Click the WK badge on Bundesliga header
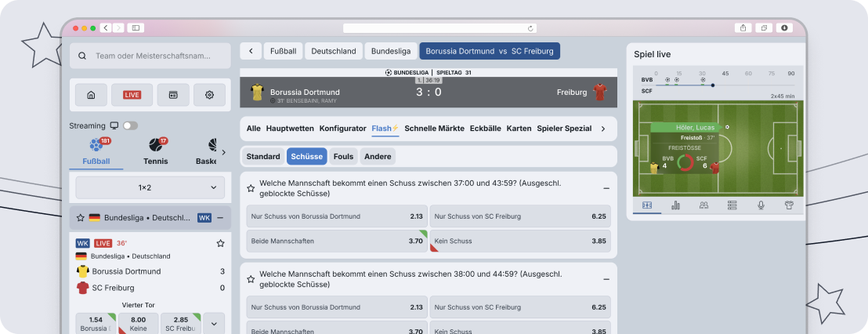Image resolution: width=868 pixels, height=334 pixels. click(x=204, y=218)
